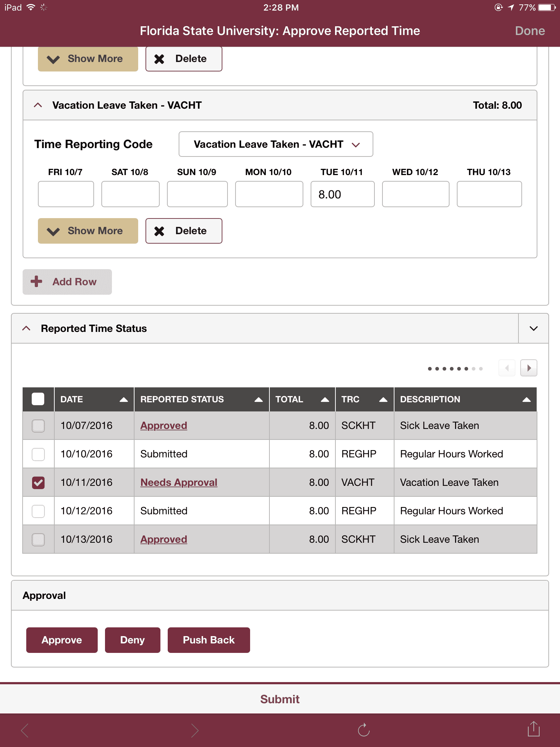
Task: Add a new time row
Action: pos(67,282)
